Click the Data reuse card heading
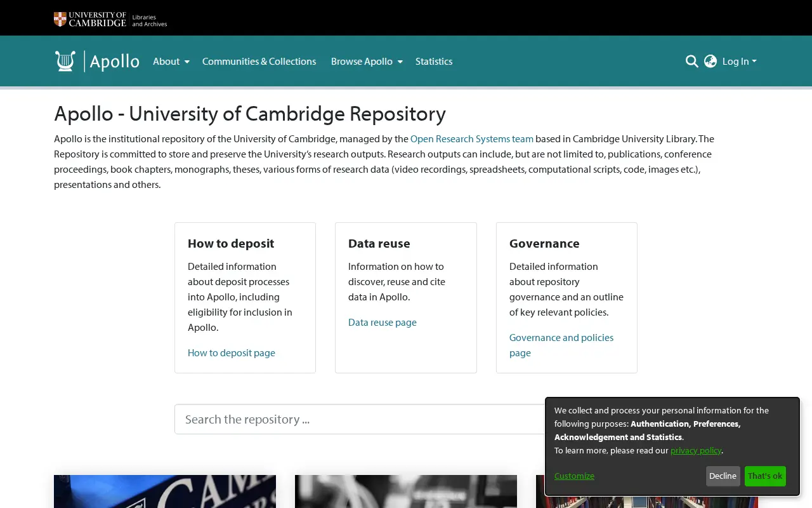The height and width of the screenshot is (508, 812). [x=379, y=243]
